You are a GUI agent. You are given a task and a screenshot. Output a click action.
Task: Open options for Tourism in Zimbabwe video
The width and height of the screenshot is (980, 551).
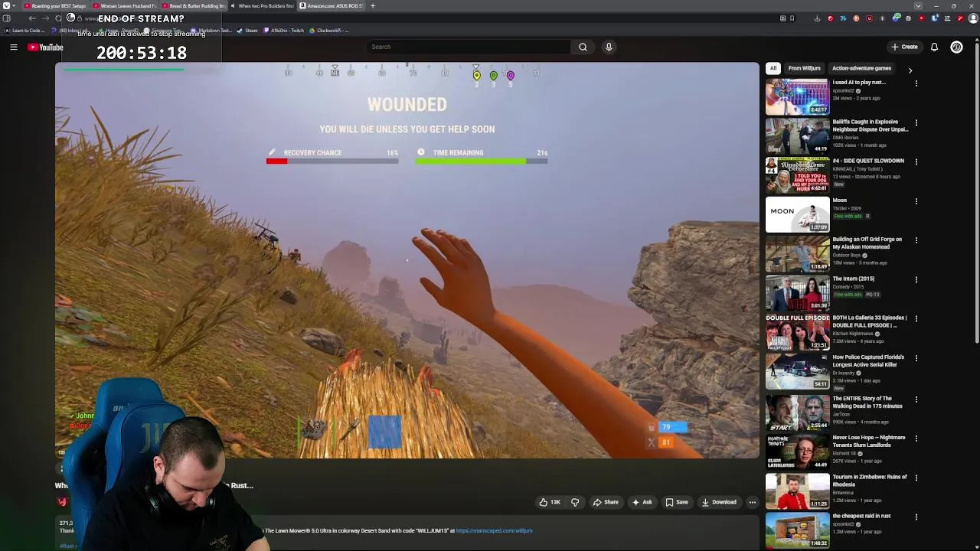tap(916, 478)
